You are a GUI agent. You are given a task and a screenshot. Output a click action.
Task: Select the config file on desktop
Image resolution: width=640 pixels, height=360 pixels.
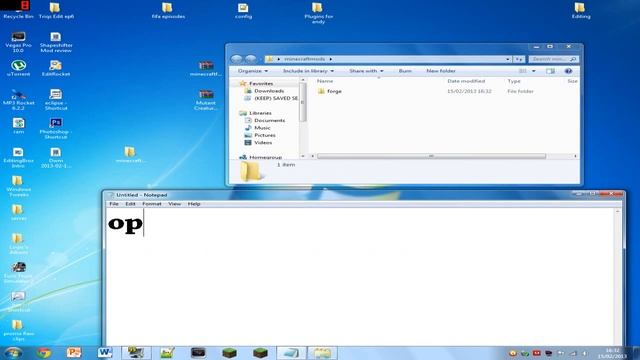(243, 11)
